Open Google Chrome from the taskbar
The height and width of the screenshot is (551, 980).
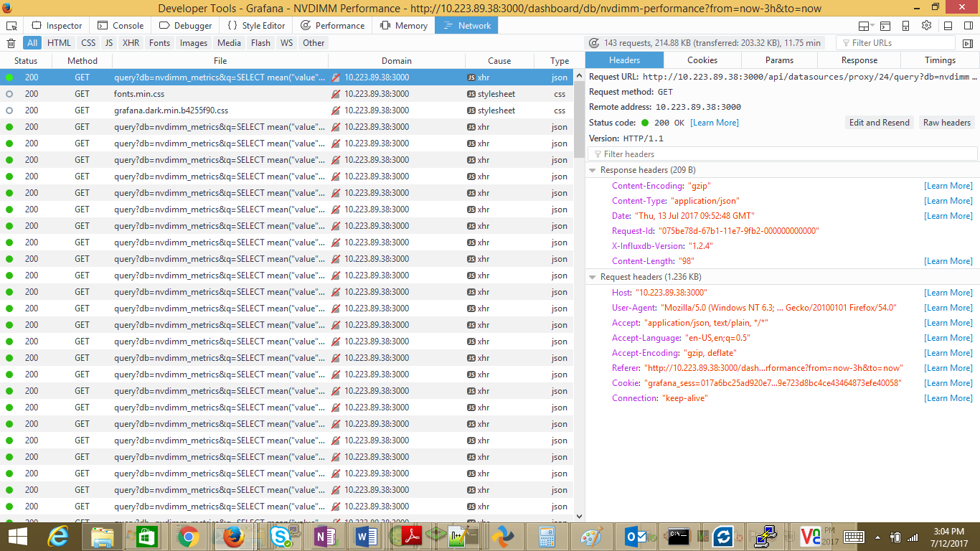click(189, 536)
